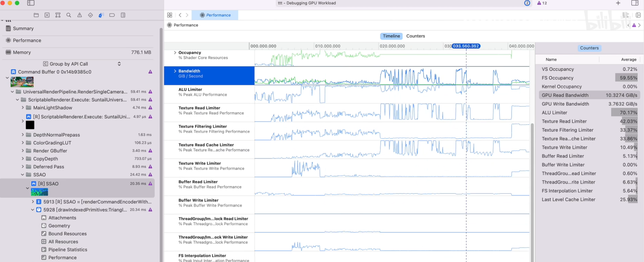The height and width of the screenshot is (262, 644).
Task: Open the Breakpoint navigator
Action: pos(112,15)
